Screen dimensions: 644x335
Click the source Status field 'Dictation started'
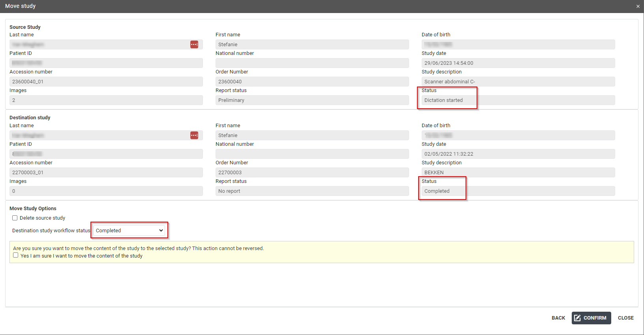(x=518, y=100)
